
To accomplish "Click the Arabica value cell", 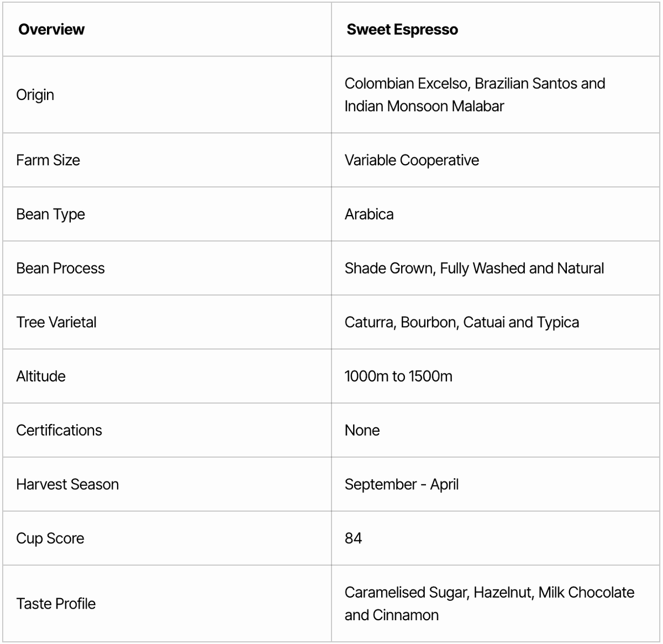I will point(369,214).
